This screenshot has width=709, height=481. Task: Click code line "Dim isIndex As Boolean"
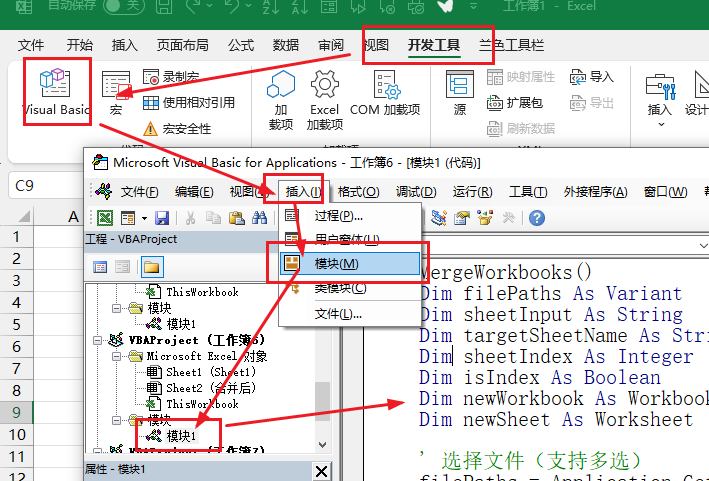(x=540, y=377)
